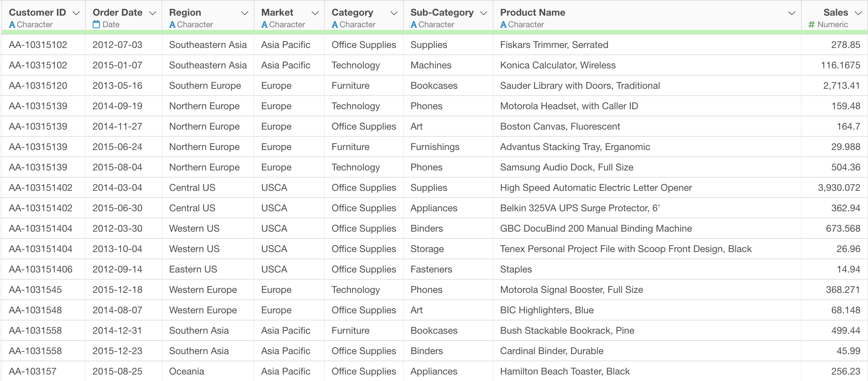Click the Numeric hash type icon under Sales

[812, 24]
